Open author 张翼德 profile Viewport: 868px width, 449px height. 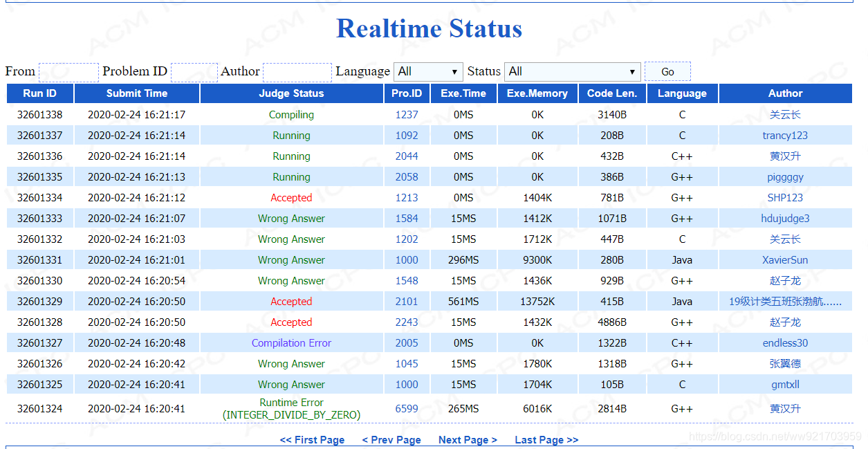785,364
